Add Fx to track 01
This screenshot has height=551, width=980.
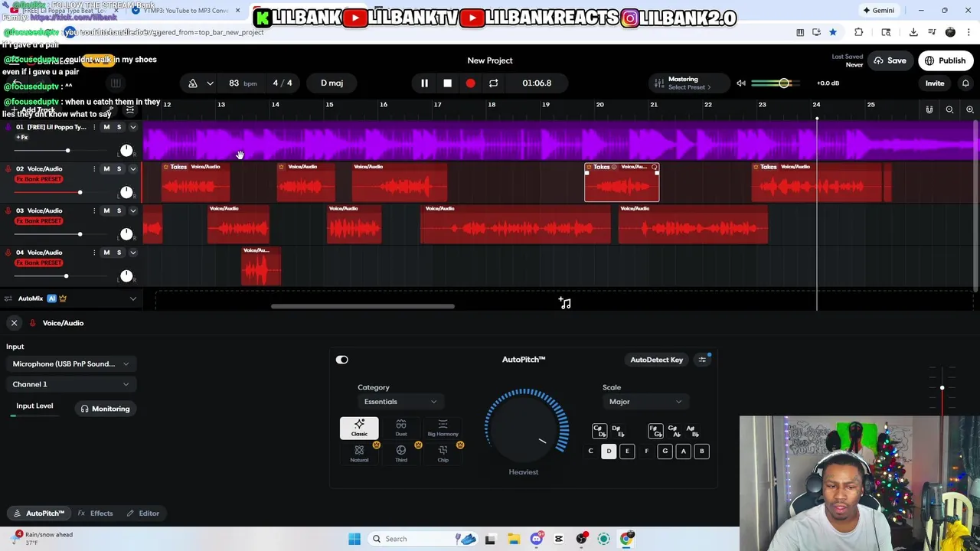22,137
